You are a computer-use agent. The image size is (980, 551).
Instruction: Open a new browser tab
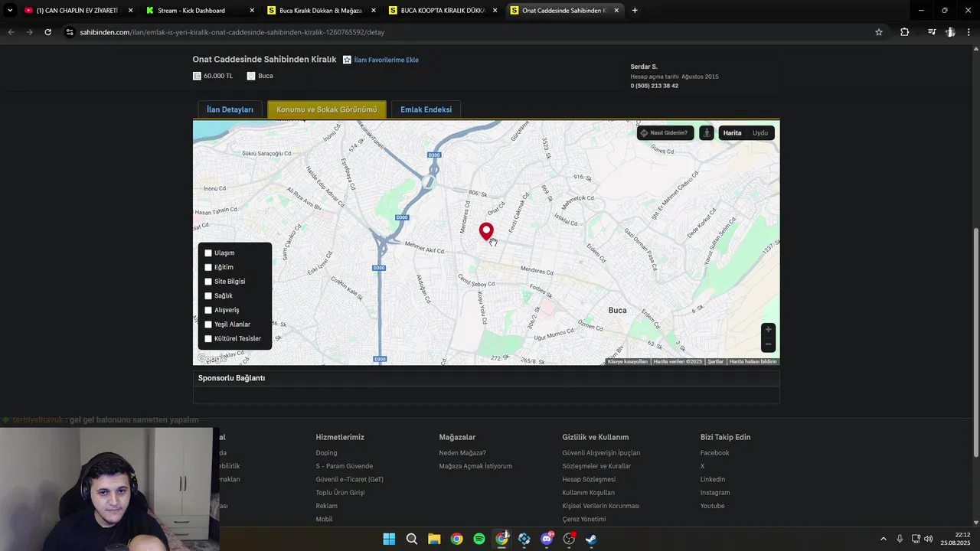[x=635, y=11]
